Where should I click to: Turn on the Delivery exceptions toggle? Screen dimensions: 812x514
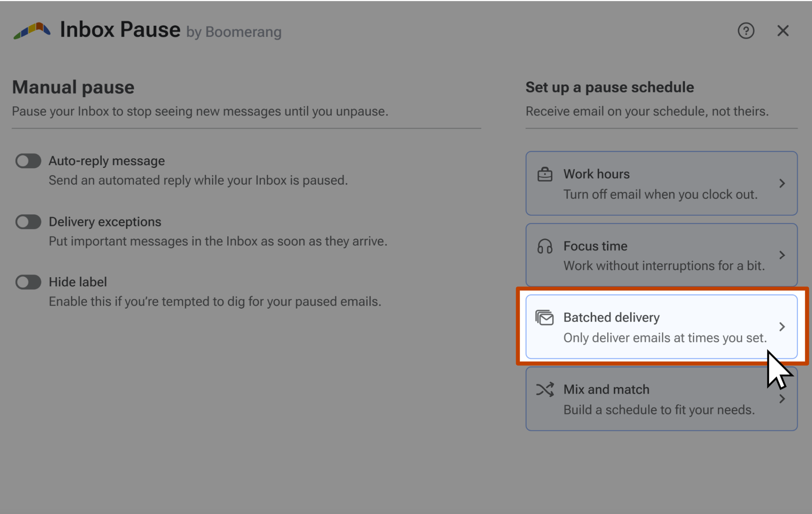pos(28,222)
